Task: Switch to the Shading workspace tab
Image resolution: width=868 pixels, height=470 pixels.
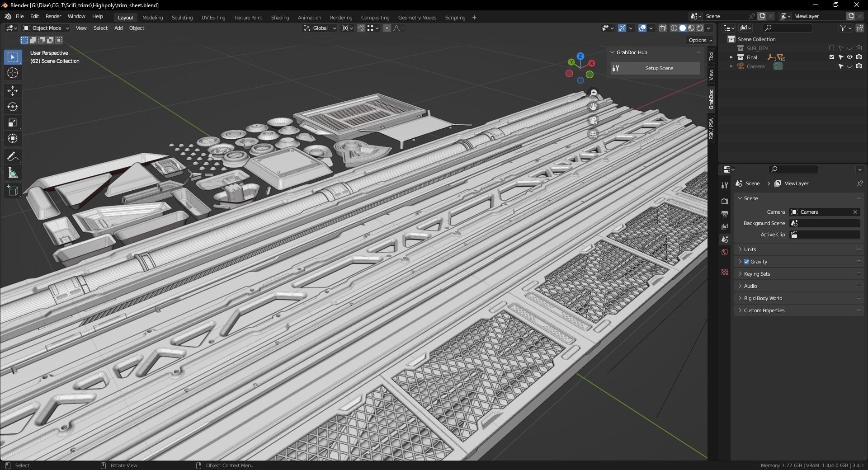Action: pos(279,18)
